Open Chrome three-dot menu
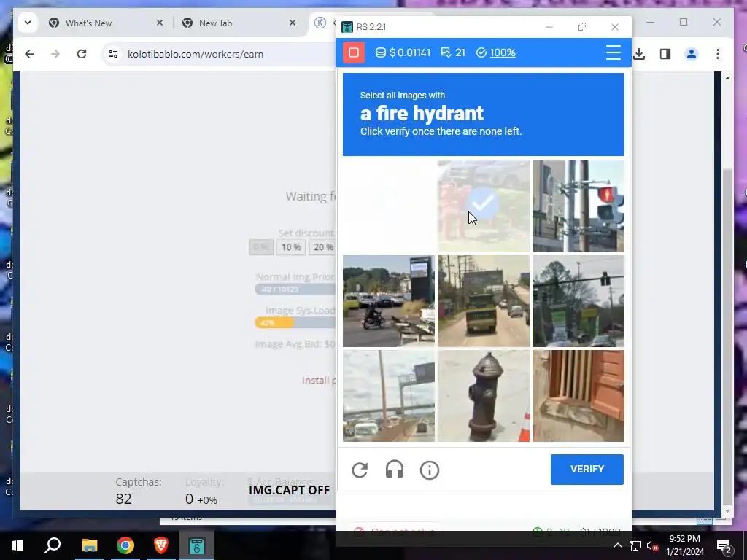 point(718,54)
